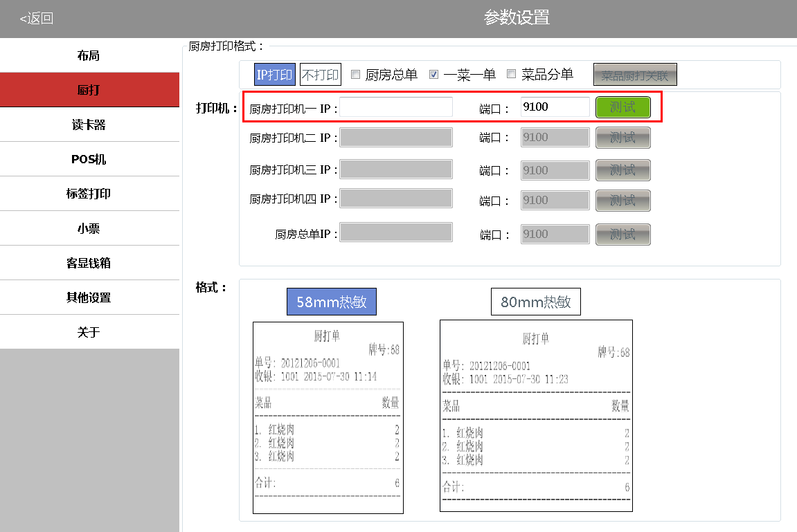
Task: Click the 厨房打印机二 IP field
Action: pos(396,138)
